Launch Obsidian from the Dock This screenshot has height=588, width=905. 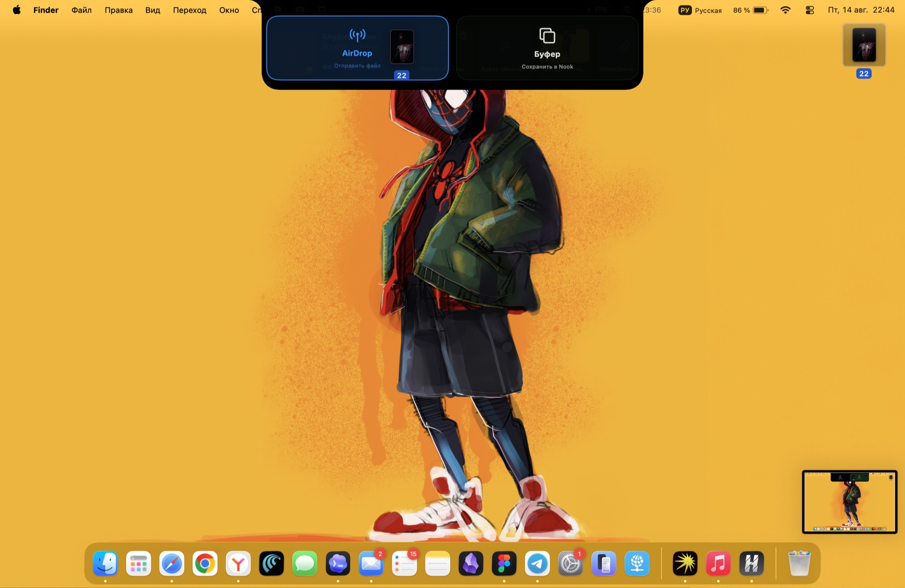471,563
